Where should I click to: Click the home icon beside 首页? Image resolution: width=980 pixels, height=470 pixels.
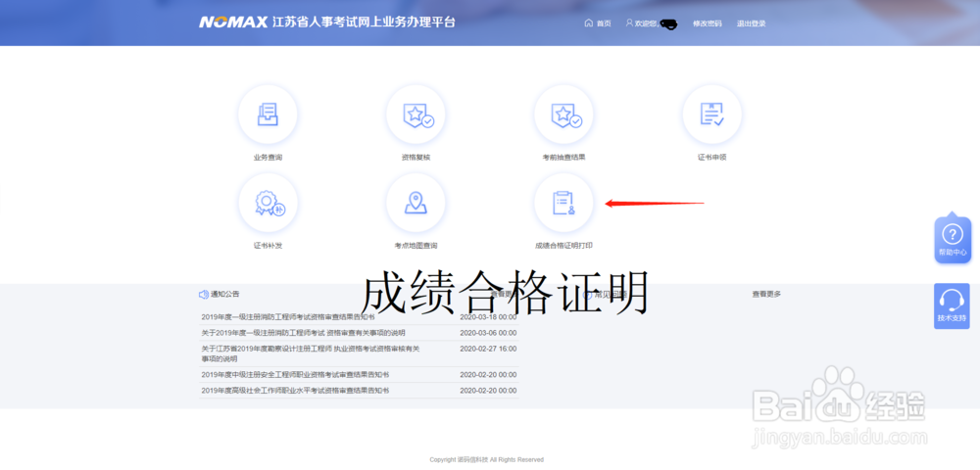(x=588, y=23)
